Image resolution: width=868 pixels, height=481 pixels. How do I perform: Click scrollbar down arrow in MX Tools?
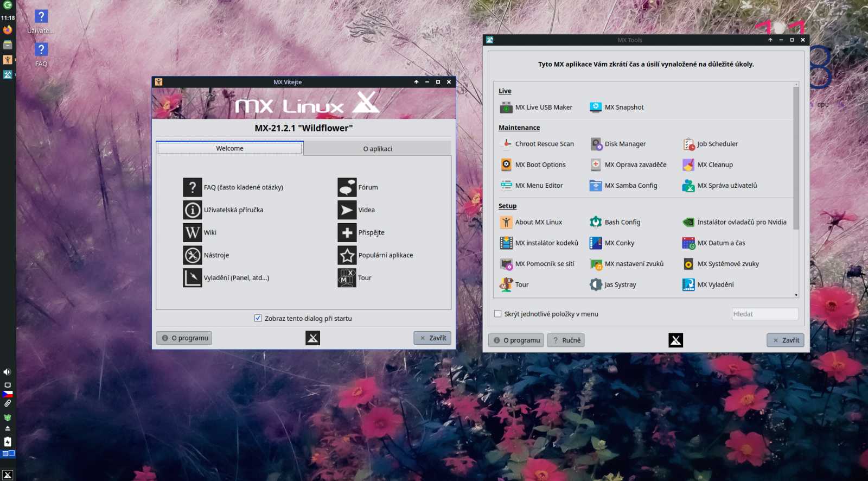pyautogui.click(x=796, y=295)
